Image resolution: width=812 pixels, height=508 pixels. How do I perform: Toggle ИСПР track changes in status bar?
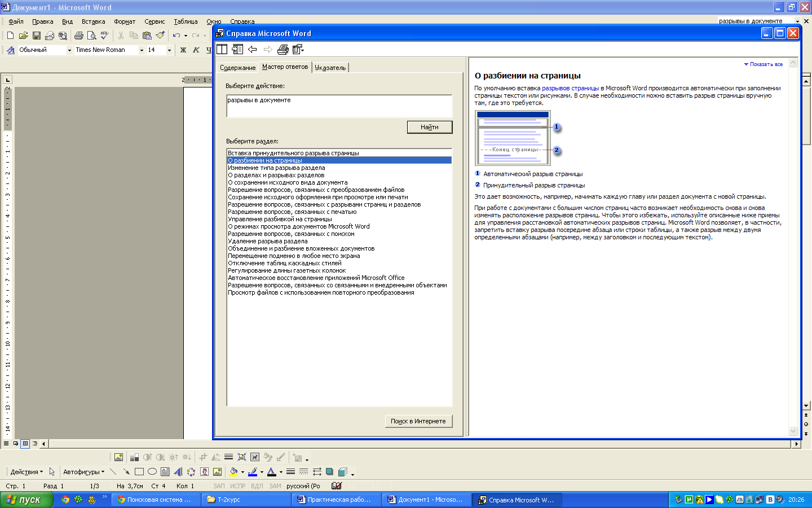238,486
